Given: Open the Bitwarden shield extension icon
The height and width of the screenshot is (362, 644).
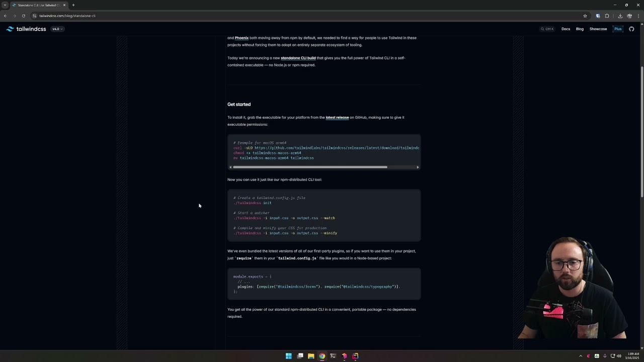Looking at the screenshot, I should coord(598,16).
